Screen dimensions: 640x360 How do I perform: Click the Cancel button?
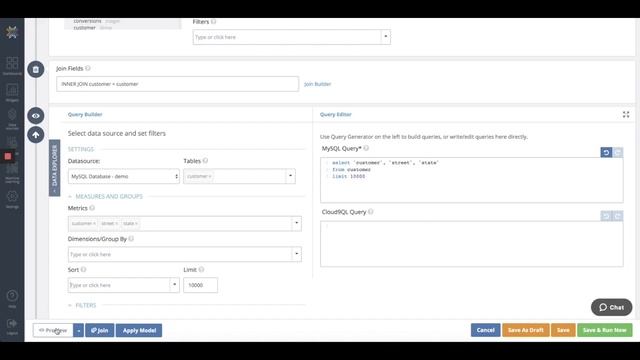coord(485,330)
